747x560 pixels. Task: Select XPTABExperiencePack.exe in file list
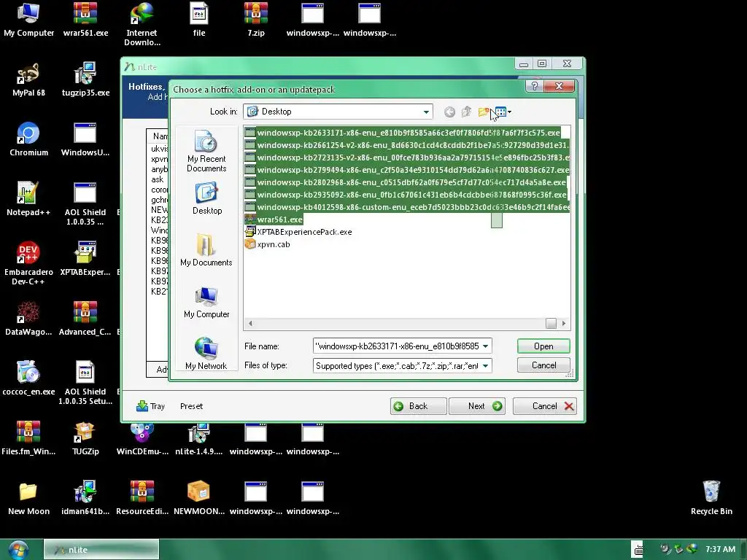click(298, 232)
